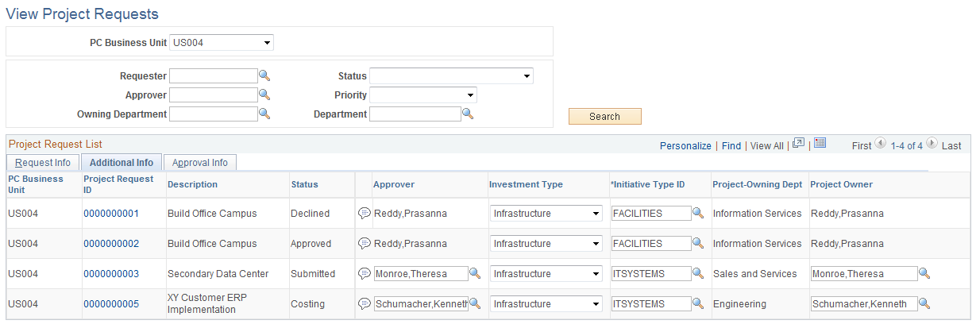Image resolution: width=980 pixels, height=328 pixels.
Task: Switch to the Request Info tab
Action: tap(43, 163)
